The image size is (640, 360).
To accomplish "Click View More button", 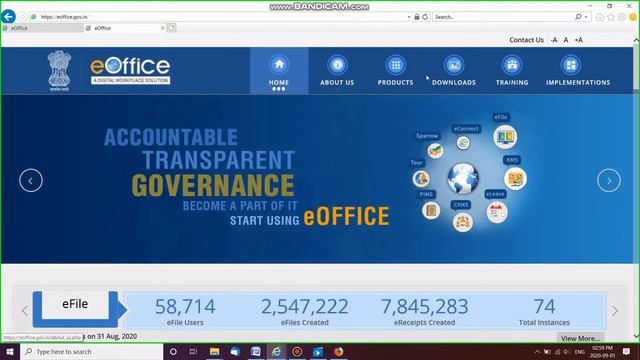I will tap(580, 338).
